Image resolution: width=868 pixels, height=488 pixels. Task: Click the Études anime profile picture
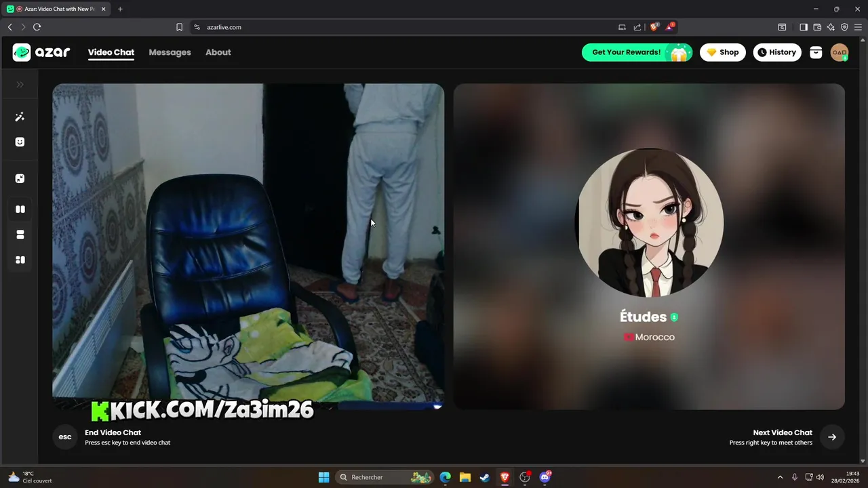point(649,222)
